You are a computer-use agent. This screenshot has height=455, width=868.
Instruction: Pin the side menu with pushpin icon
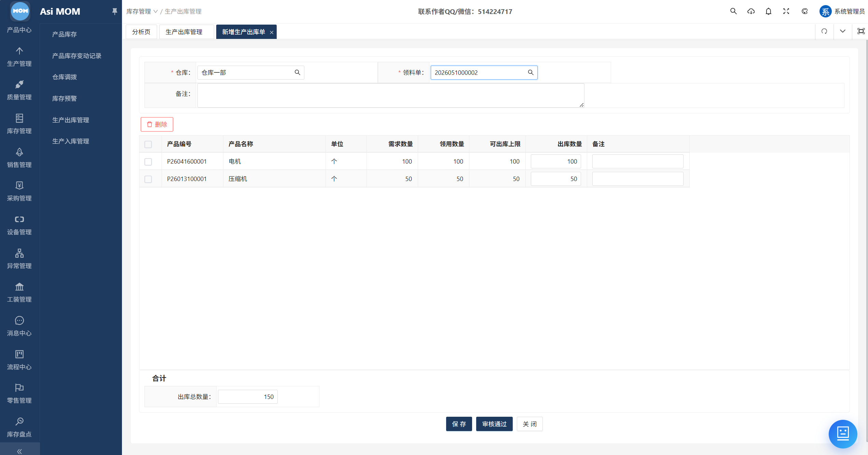[114, 11]
